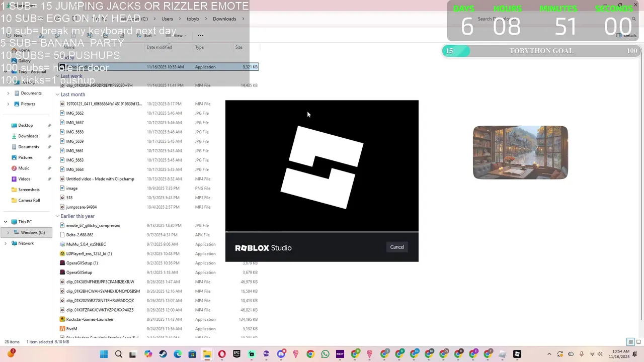The width and height of the screenshot is (644, 362).
Task: Switch to large thumbnails view in status bar
Action: [637, 342]
